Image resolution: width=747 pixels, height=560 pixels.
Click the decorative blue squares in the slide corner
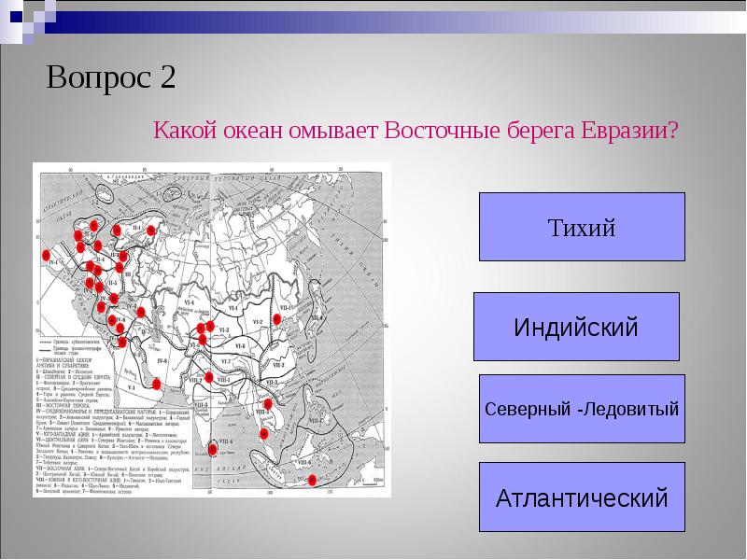click(x=26, y=21)
